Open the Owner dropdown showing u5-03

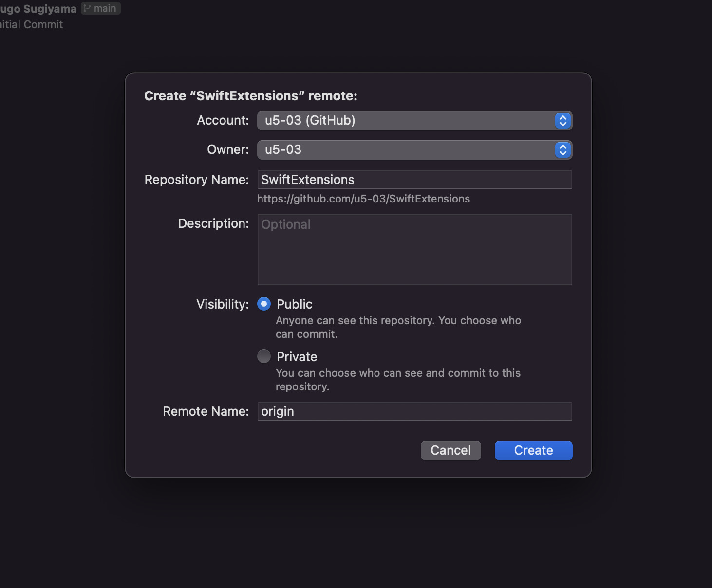pyautogui.click(x=414, y=150)
